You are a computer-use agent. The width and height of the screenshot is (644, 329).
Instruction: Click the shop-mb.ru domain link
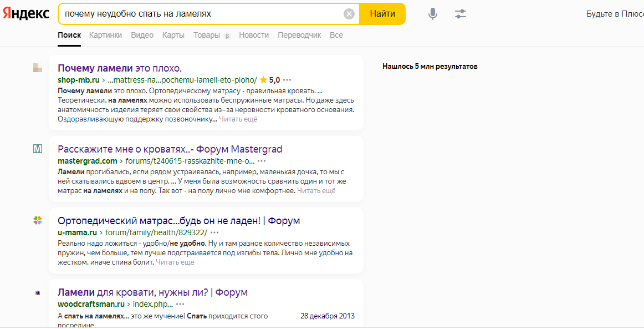[79, 80]
